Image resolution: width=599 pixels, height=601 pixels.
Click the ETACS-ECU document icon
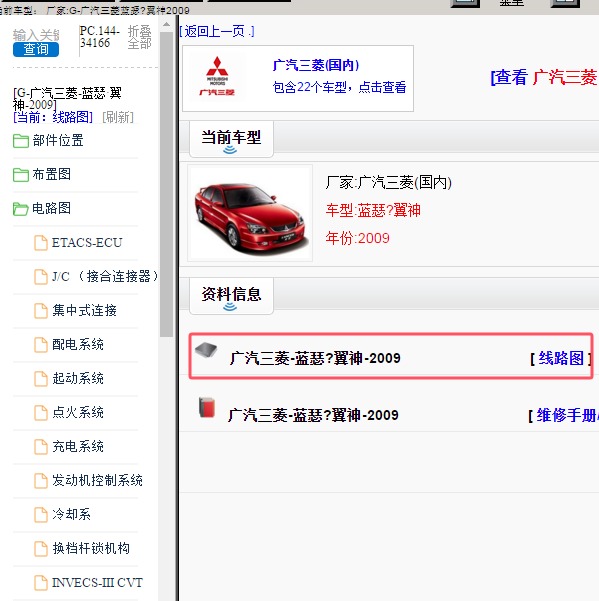41,243
